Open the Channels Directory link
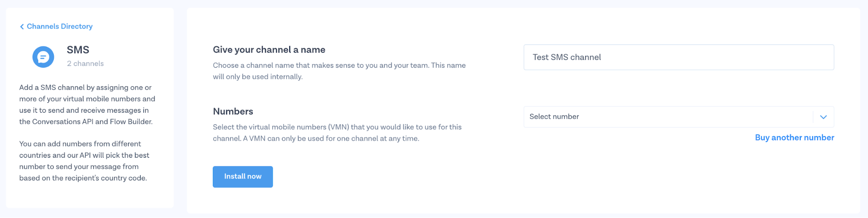The height and width of the screenshot is (218, 868). [x=59, y=26]
